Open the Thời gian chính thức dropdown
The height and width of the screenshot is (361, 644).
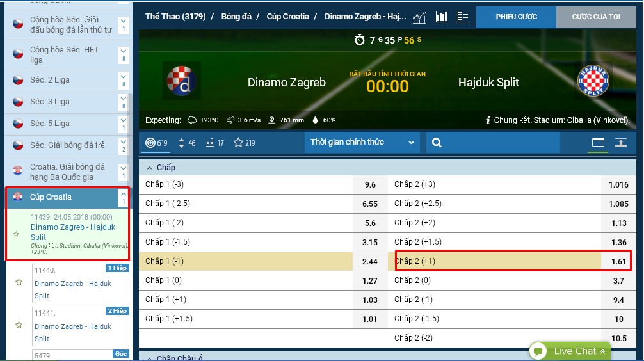362,142
